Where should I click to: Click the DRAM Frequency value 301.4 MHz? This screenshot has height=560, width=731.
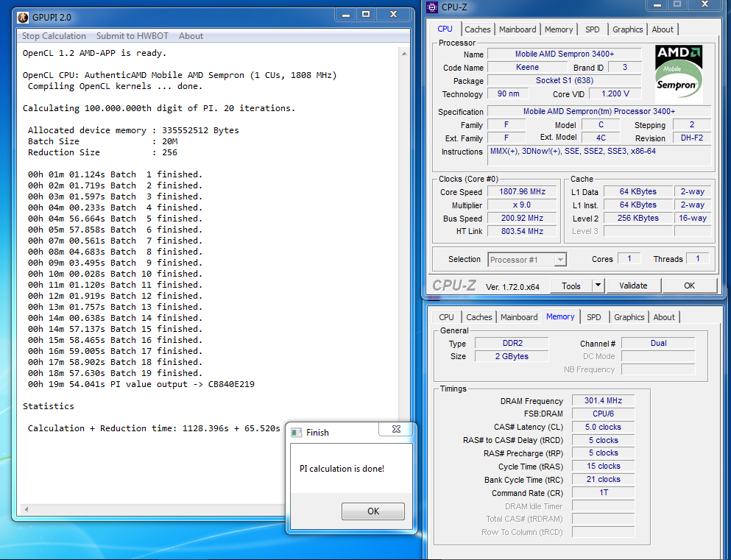pos(603,400)
